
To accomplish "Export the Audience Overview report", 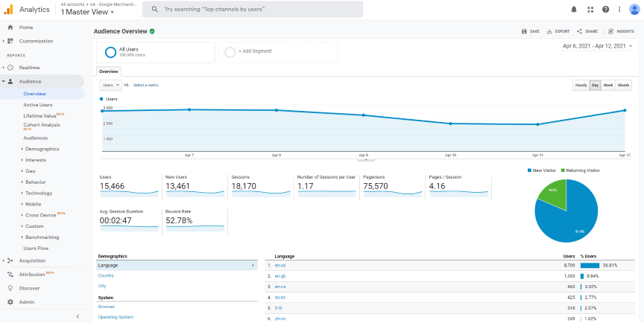I will pos(558,31).
